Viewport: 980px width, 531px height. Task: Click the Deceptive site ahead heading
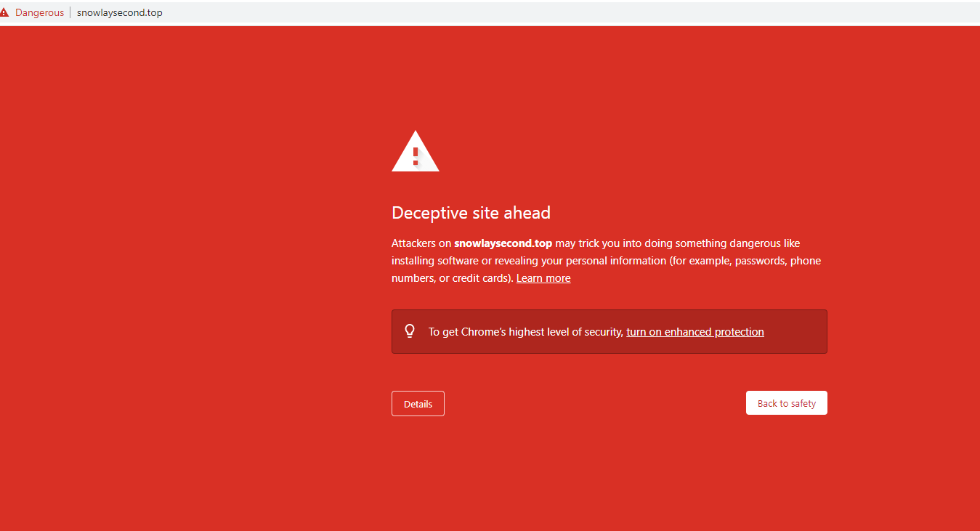pyautogui.click(x=471, y=213)
